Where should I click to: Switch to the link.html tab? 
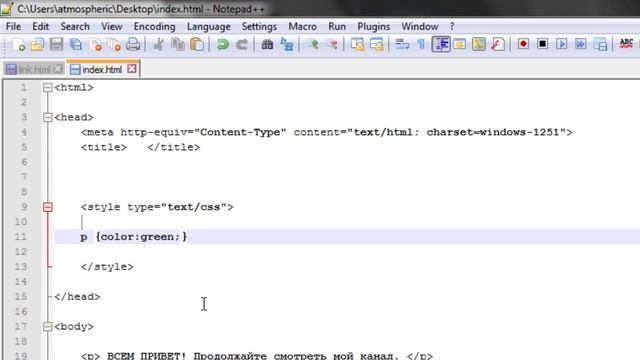click(34, 69)
